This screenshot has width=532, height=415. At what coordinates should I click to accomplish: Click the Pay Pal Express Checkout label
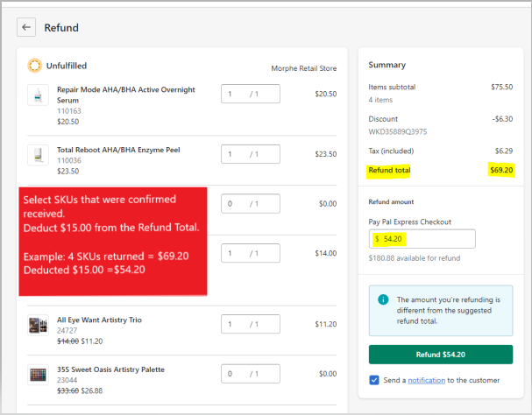click(x=409, y=222)
